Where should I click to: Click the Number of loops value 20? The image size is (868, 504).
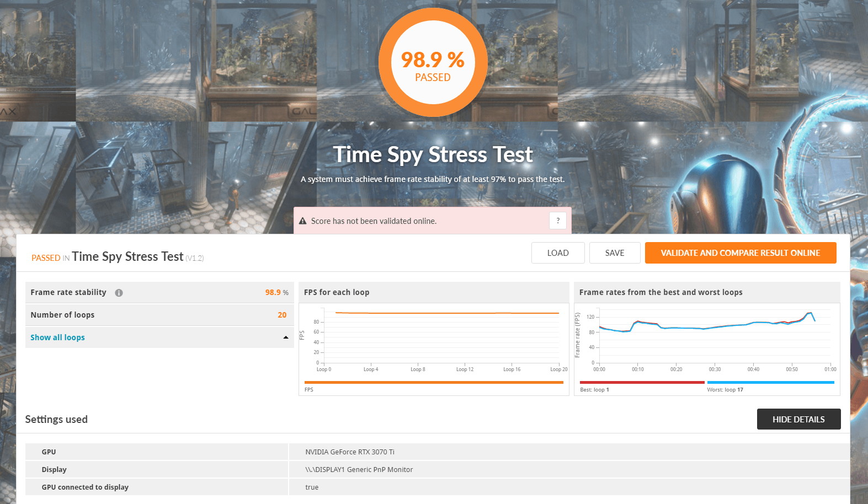pyautogui.click(x=282, y=315)
